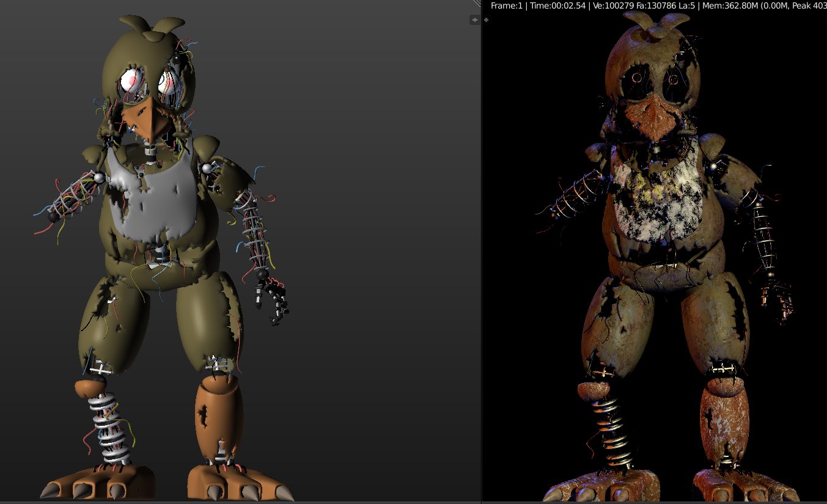Click the area split corner widget of left viewport
This screenshot has height=504, width=827.
(x=477, y=4)
